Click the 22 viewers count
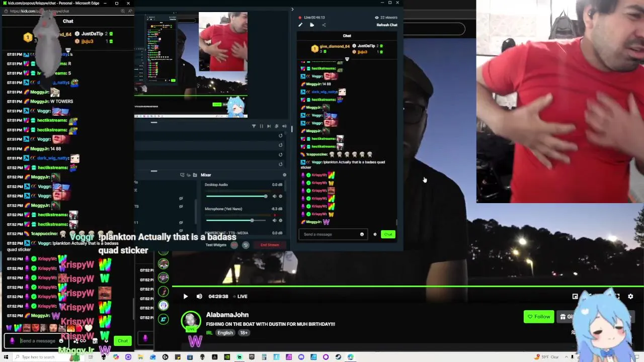Viewport: 644px width, 362px height. tap(386, 18)
